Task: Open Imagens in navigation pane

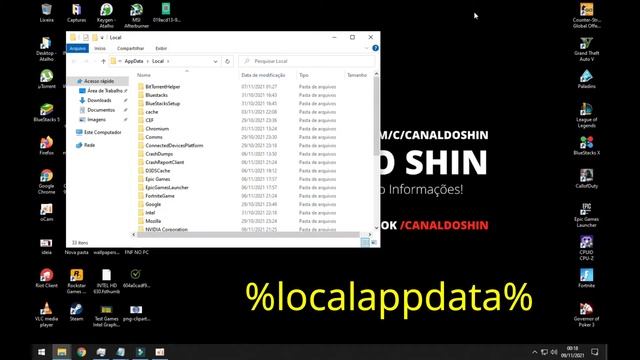Action: click(x=96, y=120)
